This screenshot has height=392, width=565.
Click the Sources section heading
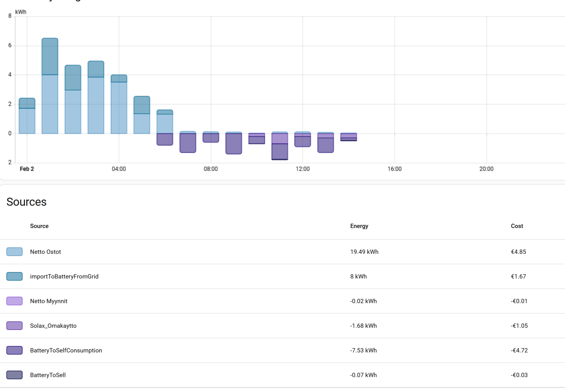26,202
